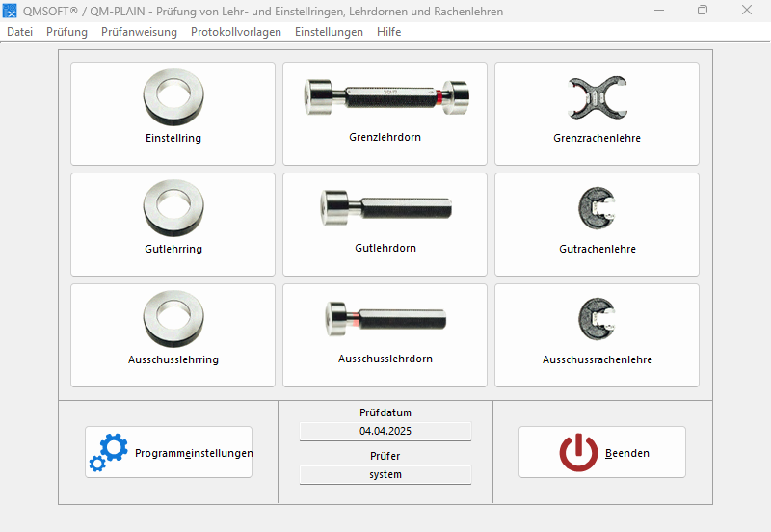Open the Gutlehrring ring gauge test
Image resolution: width=771 pixels, height=532 pixels.
(x=173, y=225)
